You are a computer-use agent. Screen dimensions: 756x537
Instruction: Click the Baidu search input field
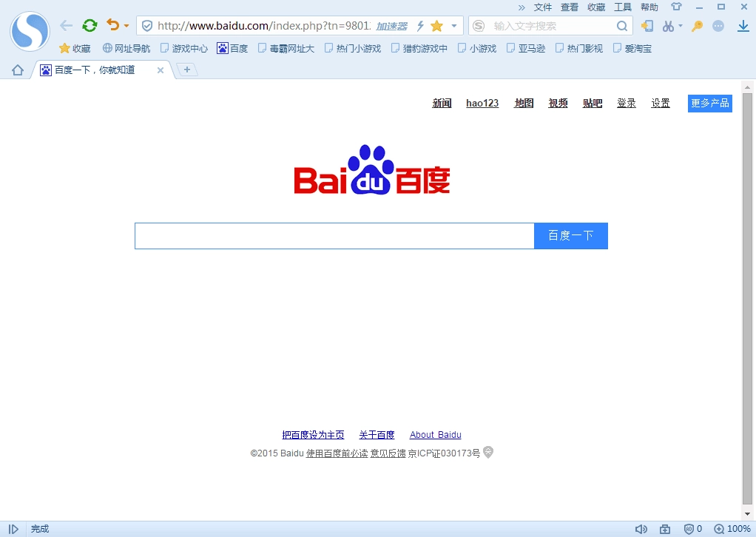tap(334, 236)
